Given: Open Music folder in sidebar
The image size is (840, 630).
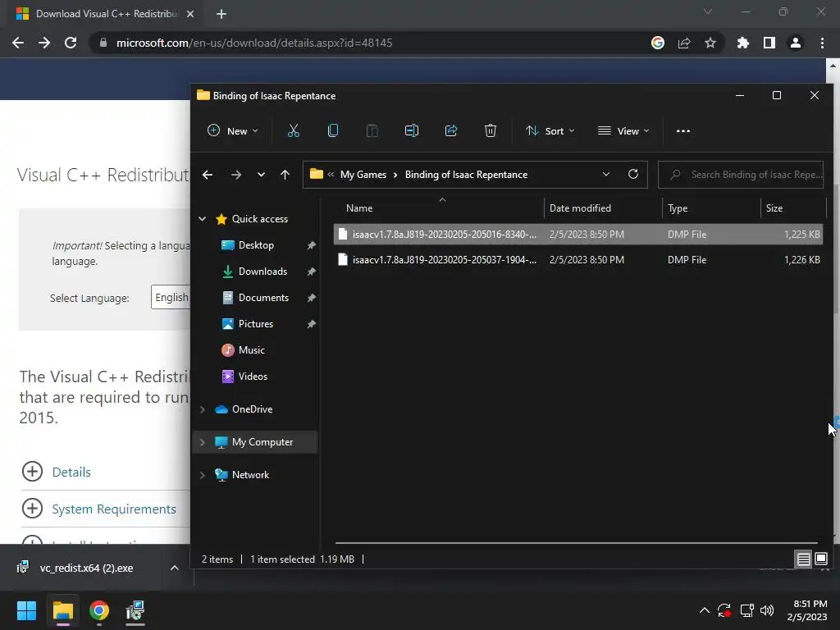Looking at the screenshot, I should [251, 349].
